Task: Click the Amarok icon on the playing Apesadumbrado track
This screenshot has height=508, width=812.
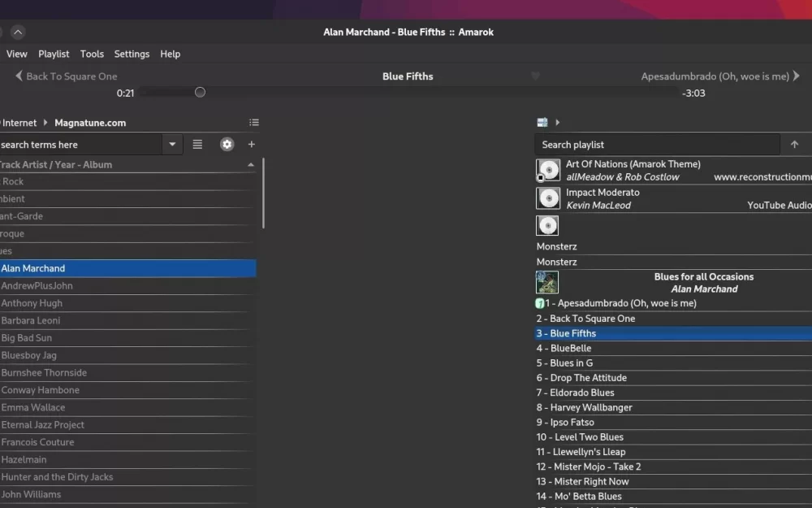Action: pyautogui.click(x=539, y=302)
